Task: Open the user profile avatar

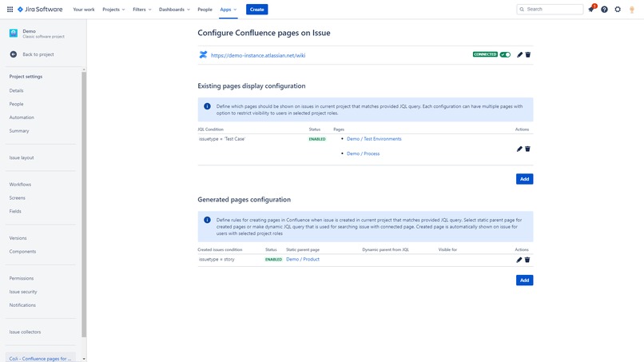Action: [x=632, y=10]
